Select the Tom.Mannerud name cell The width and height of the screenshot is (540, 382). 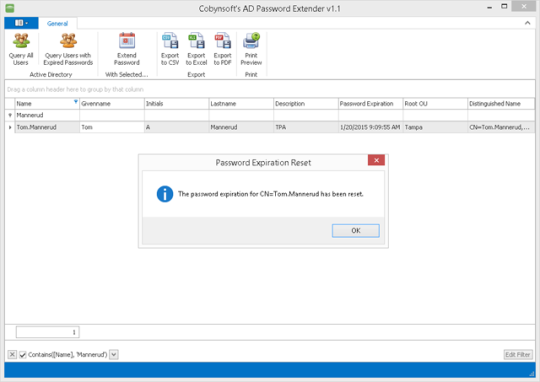click(x=47, y=127)
